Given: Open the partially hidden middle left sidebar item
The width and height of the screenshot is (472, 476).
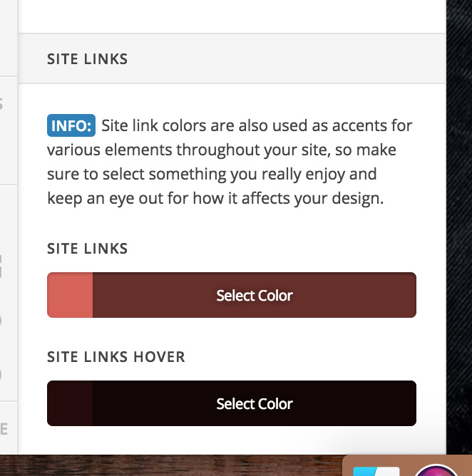Looking at the screenshot, I should [x=1, y=267].
